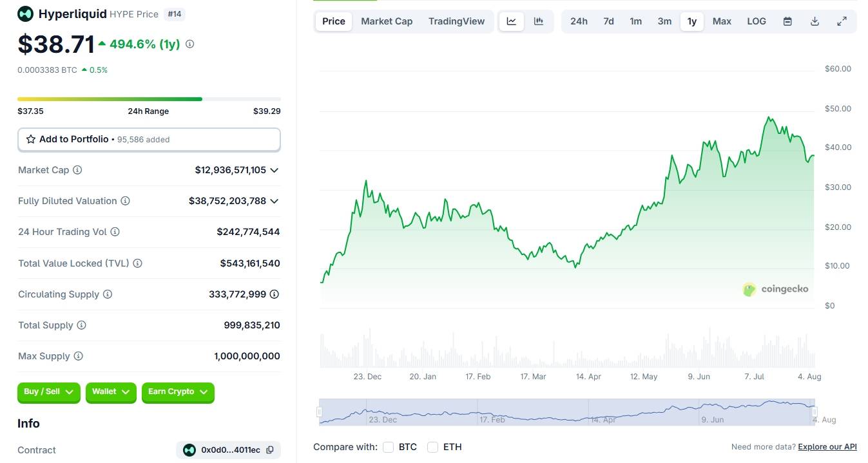This screenshot has width=868, height=463.
Task: Open Explore our API link
Action: [827, 447]
